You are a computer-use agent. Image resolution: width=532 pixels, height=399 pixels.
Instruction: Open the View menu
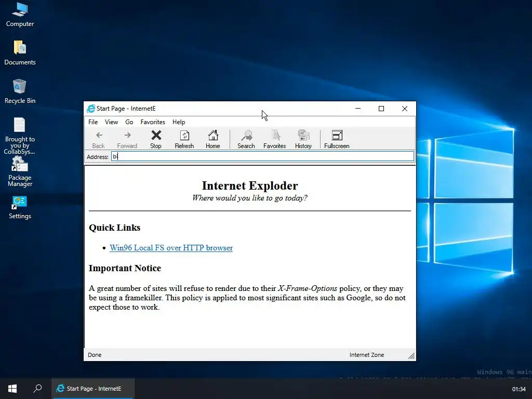(111, 122)
